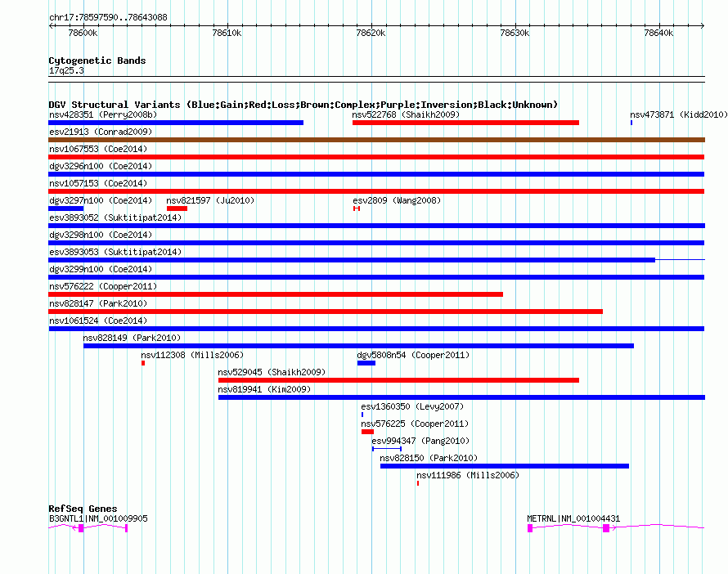Select the 17q25.3 band label

click(x=66, y=70)
